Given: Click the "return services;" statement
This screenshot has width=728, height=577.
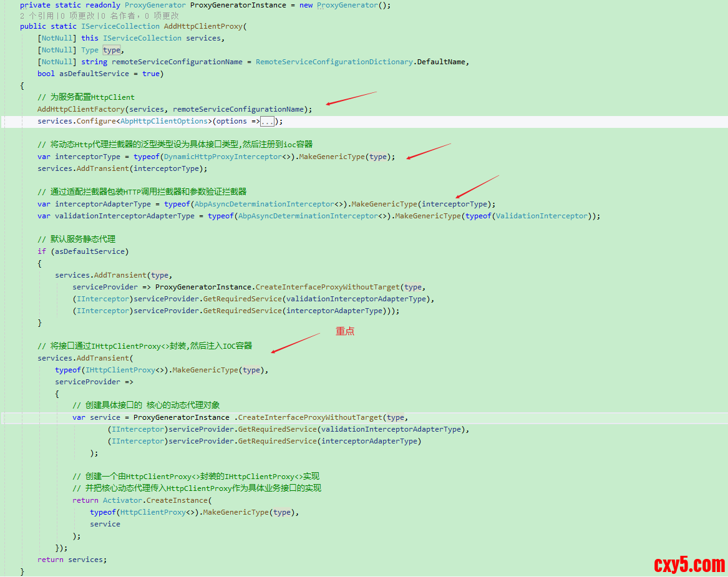Looking at the screenshot, I should (x=72, y=560).
